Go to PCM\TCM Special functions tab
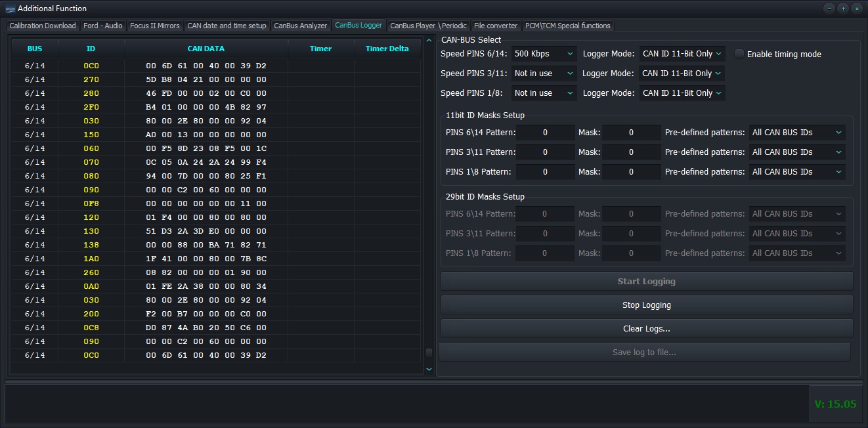The image size is (868, 428). pyautogui.click(x=567, y=26)
